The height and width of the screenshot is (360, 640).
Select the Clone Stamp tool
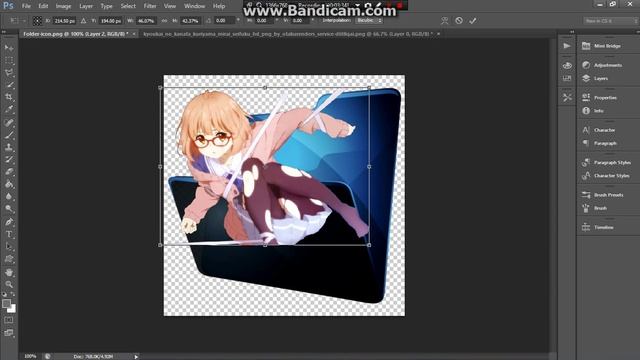click(x=9, y=147)
